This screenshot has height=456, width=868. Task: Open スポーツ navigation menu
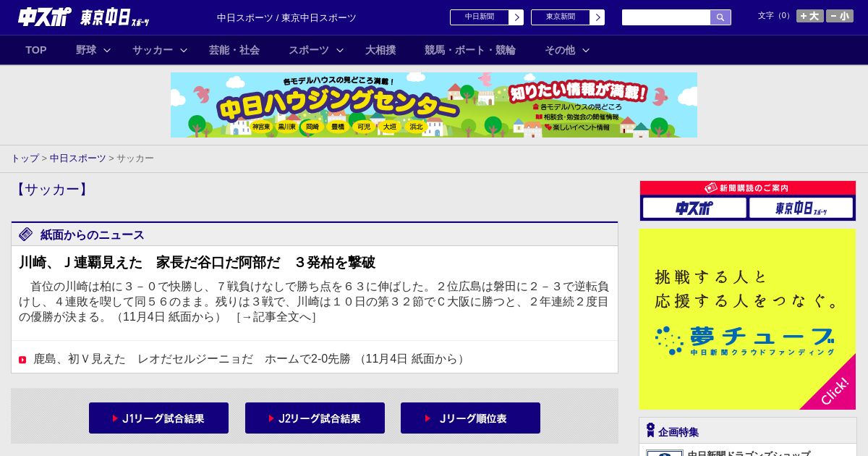point(309,50)
